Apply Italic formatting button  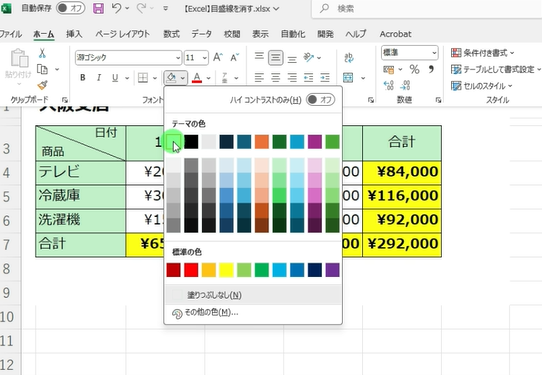pos(99,78)
